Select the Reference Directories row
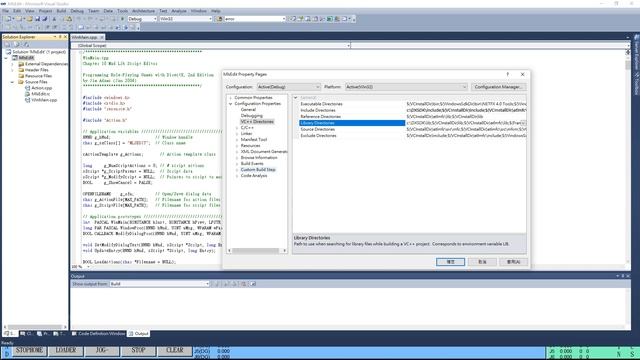 [413, 116]
